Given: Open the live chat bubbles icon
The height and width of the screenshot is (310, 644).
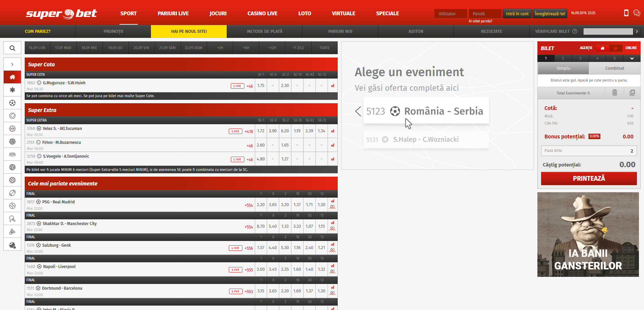Looking at the screenshot, I should (637, 13).
